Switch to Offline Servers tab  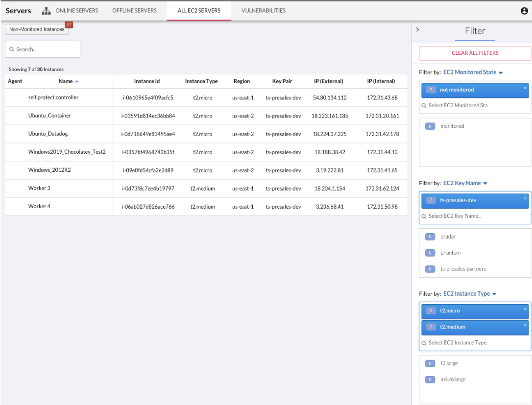134,10
